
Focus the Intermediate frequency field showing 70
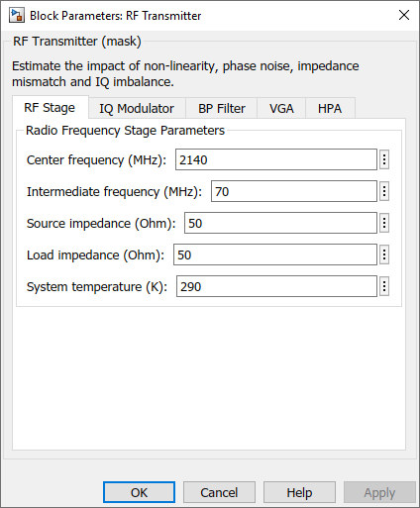click(x=294, y=191)
